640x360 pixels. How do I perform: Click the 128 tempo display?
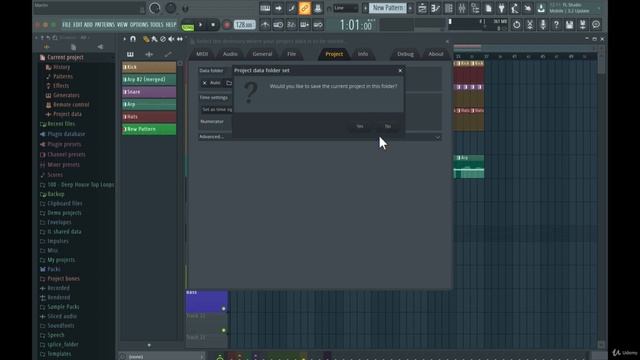pos(244,25)
